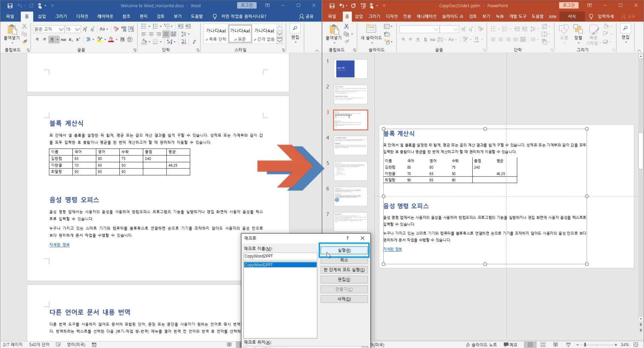
Task: Click Arrange icon in PowerPoint drawing group
Action: [578, 29]
